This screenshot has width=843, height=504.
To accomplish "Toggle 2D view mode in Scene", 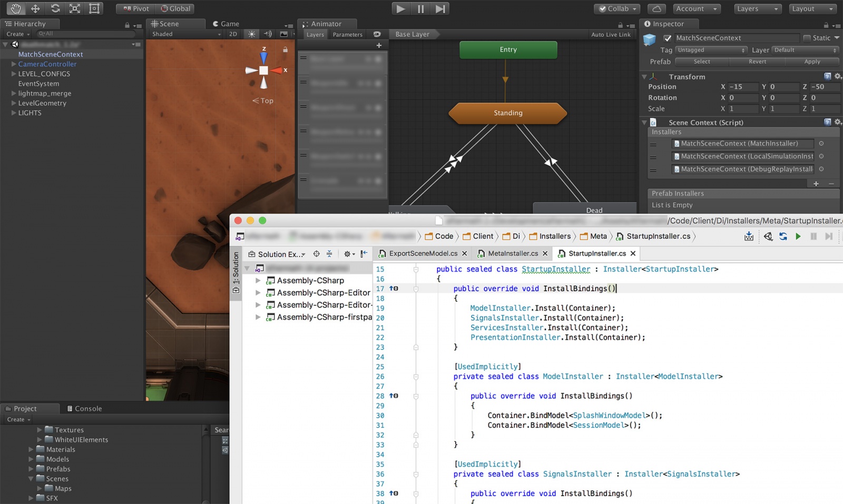I will pyautogui.click(x=233, y=34).
